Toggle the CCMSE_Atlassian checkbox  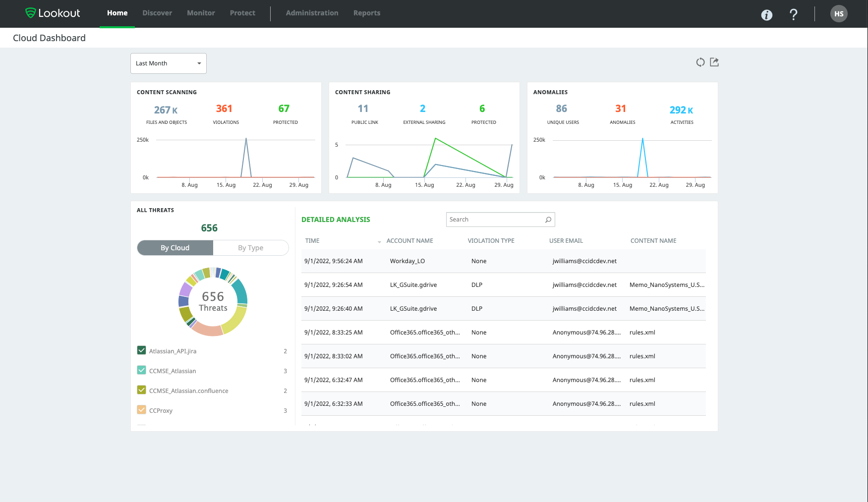141,370
